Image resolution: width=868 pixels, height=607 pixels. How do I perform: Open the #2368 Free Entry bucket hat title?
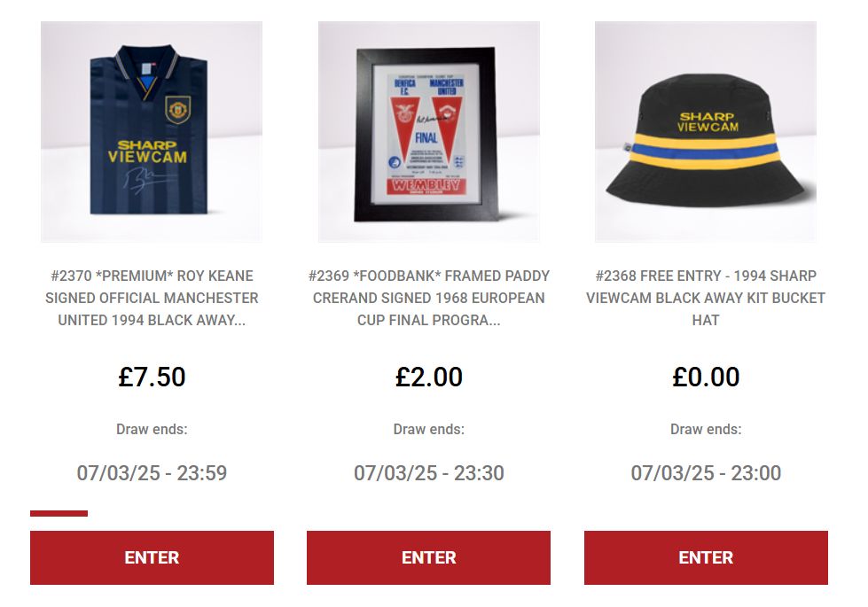coord(705,298)
